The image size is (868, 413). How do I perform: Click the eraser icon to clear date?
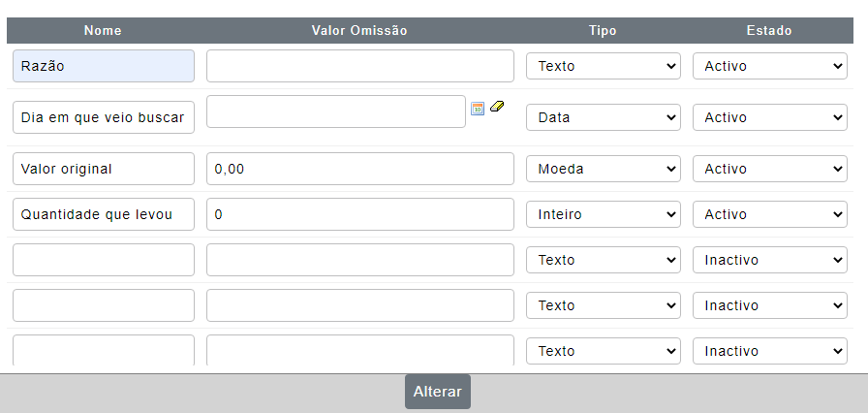[497, 106]
